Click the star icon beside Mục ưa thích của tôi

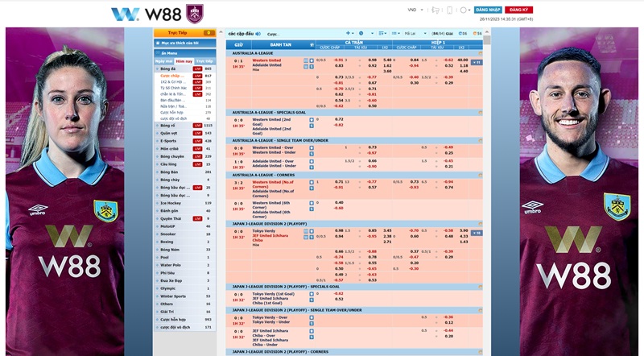(x=158, y=43)
